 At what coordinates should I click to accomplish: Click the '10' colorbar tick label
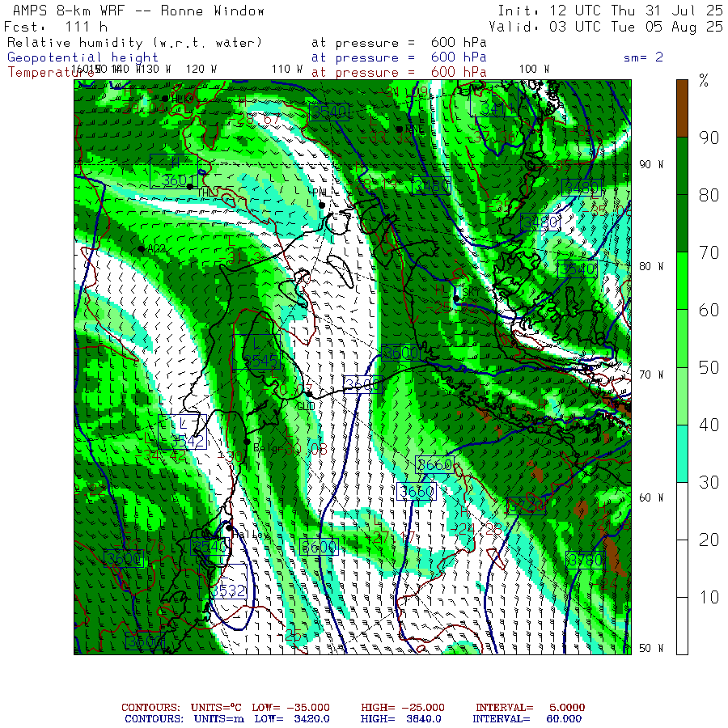click(709, 598)
